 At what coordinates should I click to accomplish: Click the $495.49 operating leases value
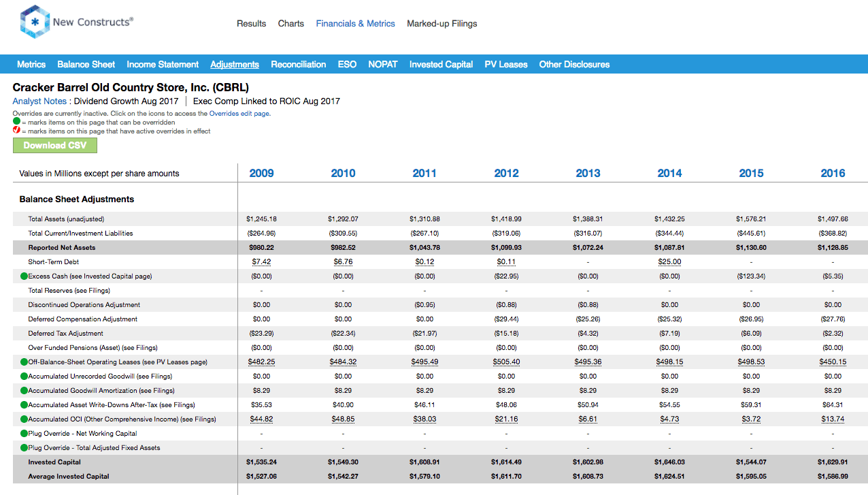(x=425, y=362)
